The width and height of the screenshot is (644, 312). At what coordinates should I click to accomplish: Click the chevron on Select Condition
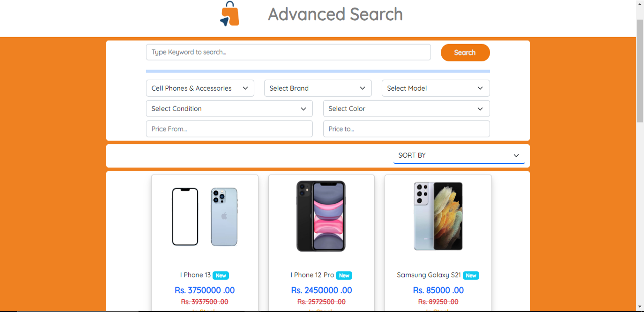[x=304, y=108]
